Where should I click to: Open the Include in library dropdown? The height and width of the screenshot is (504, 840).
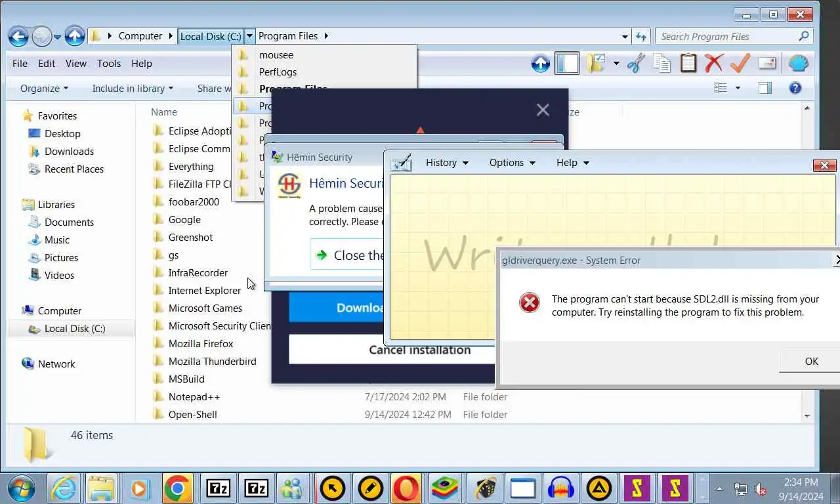pyautogui.click(x=133, y=88)
